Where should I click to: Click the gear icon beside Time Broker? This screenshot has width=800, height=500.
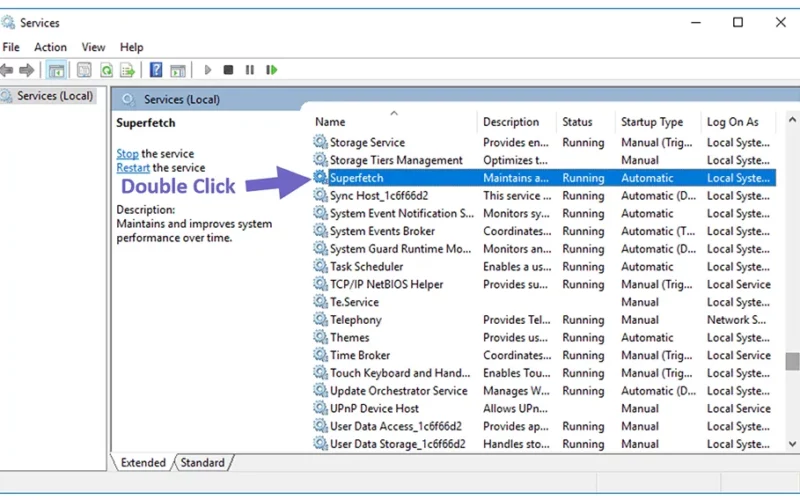pyautogui.click(x=320, y=355)
